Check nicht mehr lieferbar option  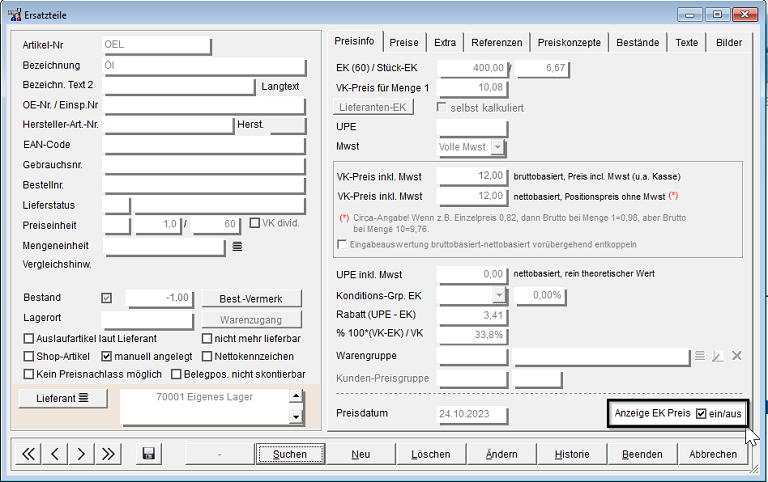pos(207,338)
